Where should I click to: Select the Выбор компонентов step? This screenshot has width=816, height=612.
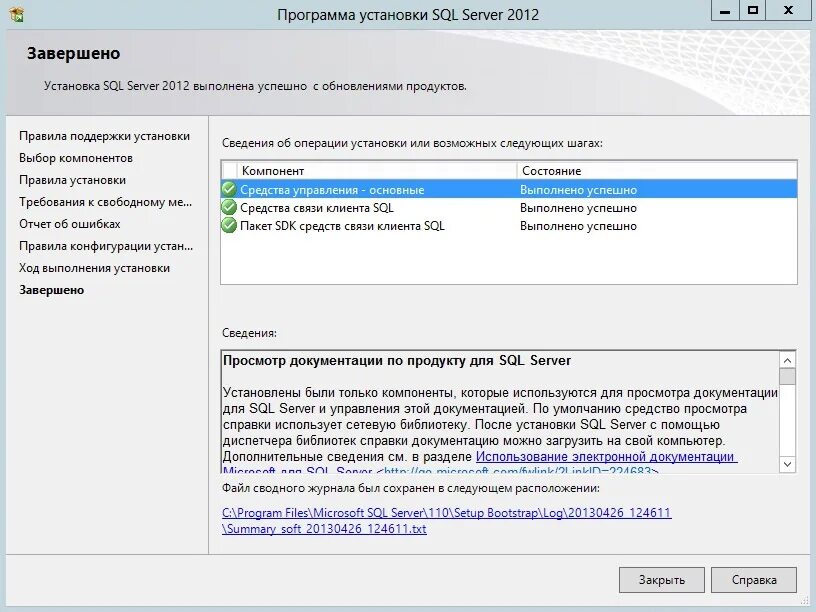[x=76, y=158]
